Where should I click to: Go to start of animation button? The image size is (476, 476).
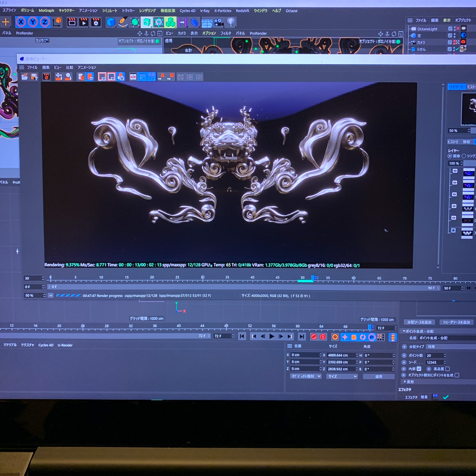tap(242, 336)
